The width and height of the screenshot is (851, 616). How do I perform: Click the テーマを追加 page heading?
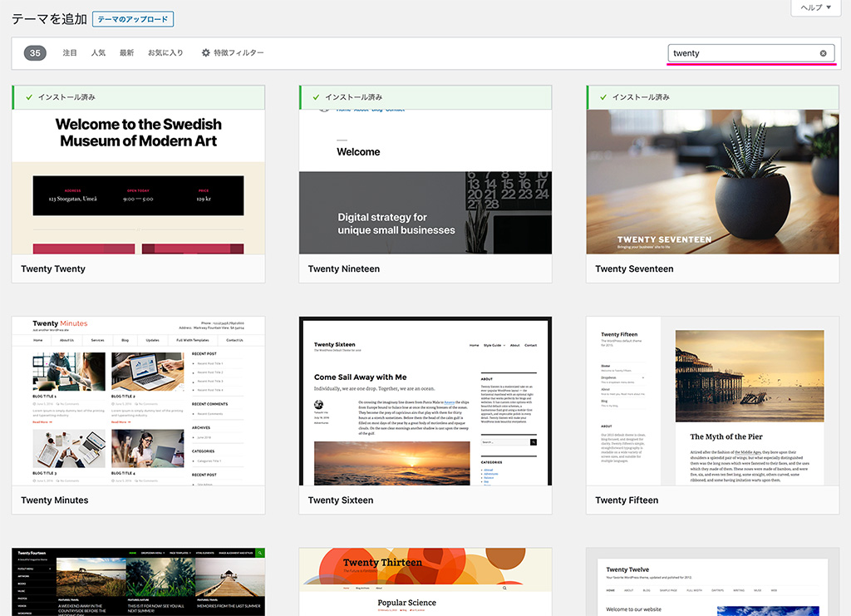[x=49, y=19]
